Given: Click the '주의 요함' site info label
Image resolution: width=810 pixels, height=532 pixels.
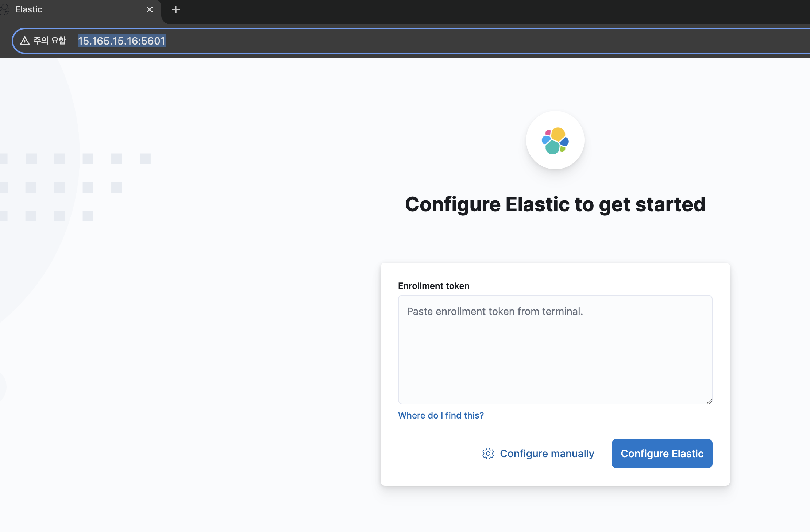Looking at the screenshot, I should pyautogui.click(x=50, y=41).
